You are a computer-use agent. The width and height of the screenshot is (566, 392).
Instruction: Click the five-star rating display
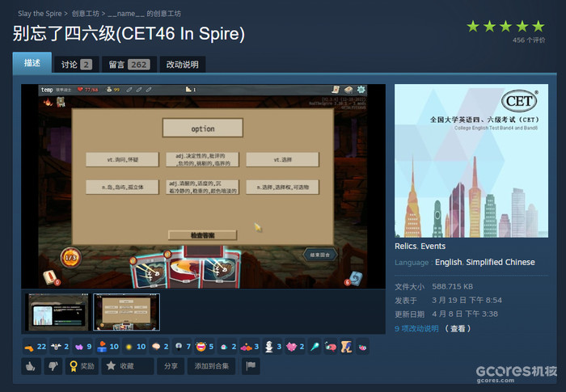click(505, 27)
